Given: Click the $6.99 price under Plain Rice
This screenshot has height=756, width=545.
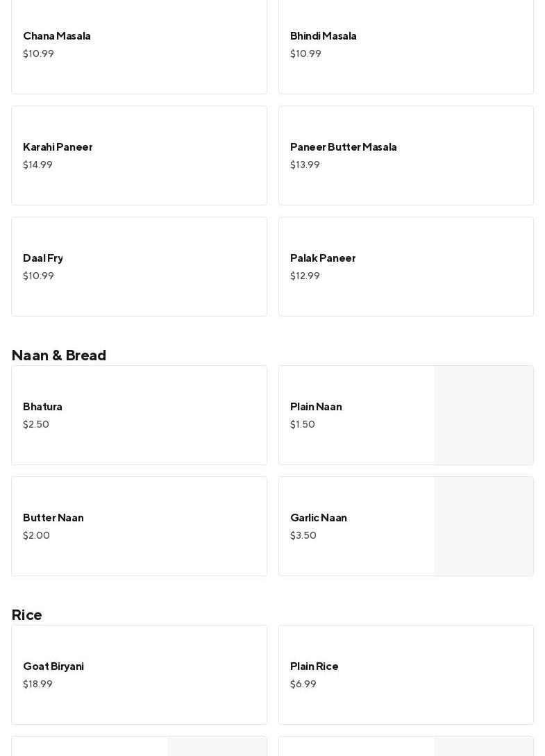Looking at the screenshot, I should pyautogui.click(x=303, y=684).
